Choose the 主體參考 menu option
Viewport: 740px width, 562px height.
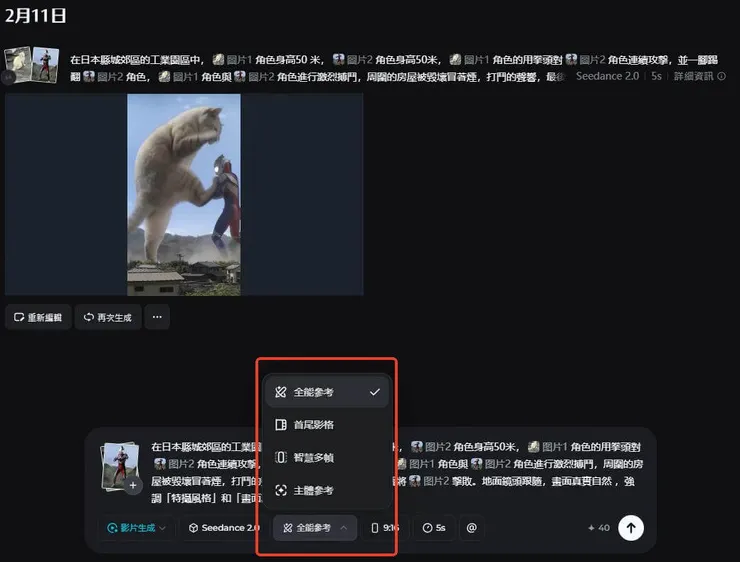(x=327, y=490)
